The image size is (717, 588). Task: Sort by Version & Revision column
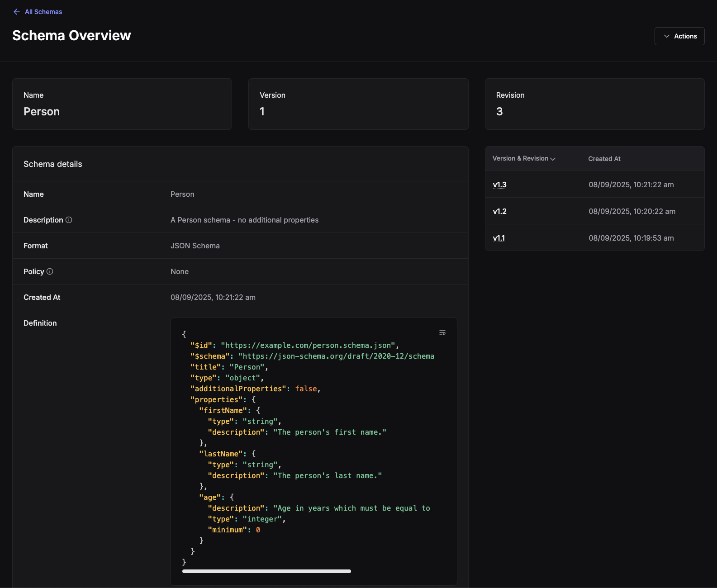coord(524,159)
